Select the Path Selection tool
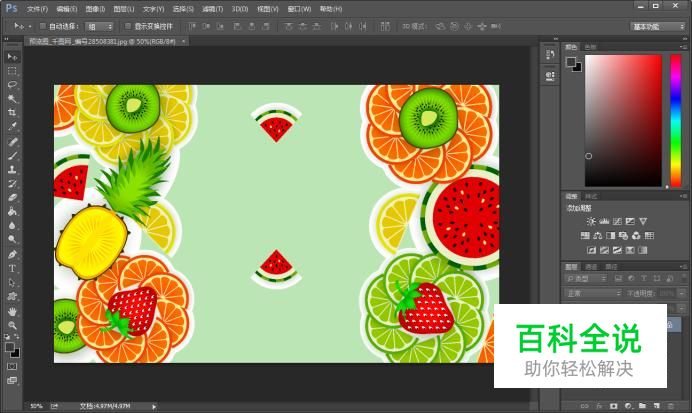This screenshot has width=692, height=413. tap(12, 282)
